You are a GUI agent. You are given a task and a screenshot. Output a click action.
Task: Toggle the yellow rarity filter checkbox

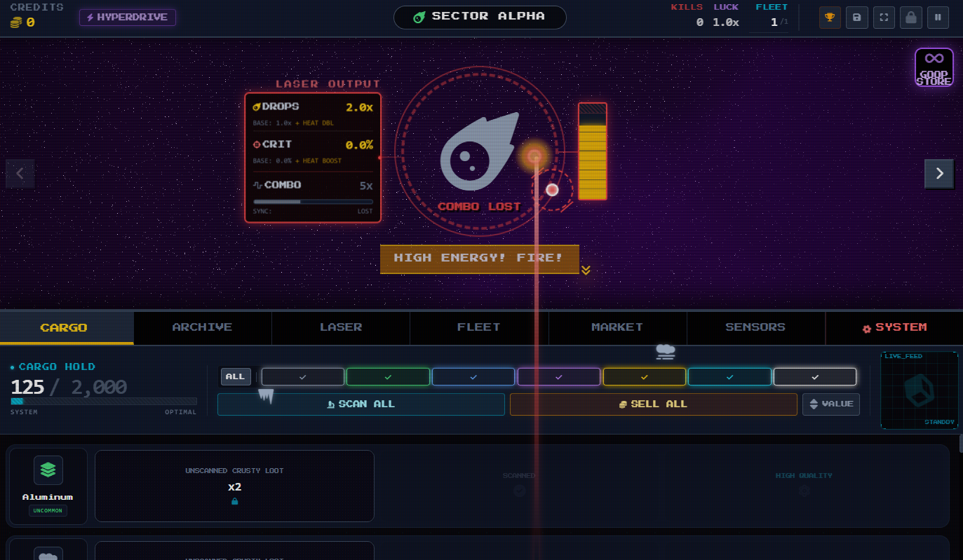point(645,377)
